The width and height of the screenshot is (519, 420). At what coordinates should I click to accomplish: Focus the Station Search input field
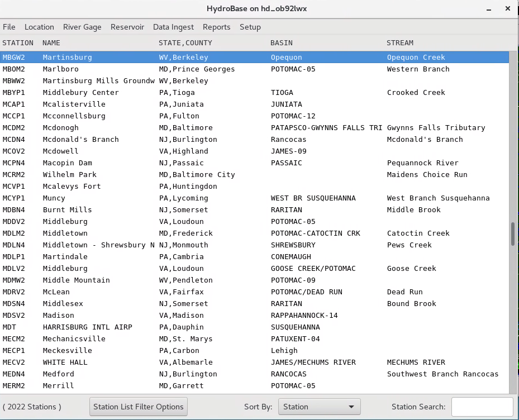pyautogui.click(x=482, y=407)
